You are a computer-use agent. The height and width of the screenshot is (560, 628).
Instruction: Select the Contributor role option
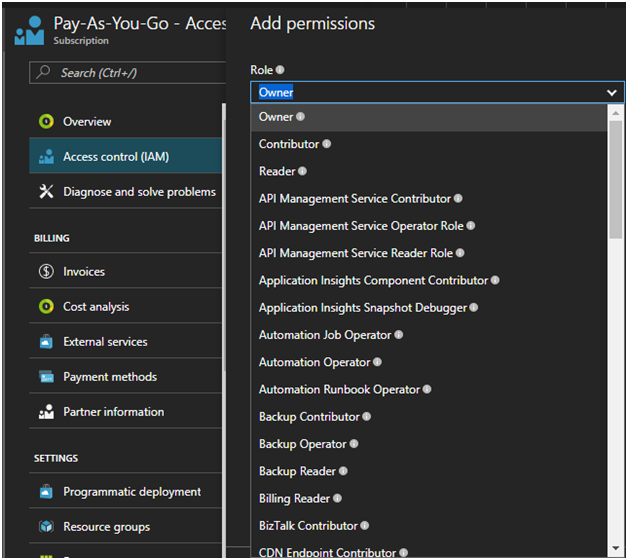[x=429, y=144]
